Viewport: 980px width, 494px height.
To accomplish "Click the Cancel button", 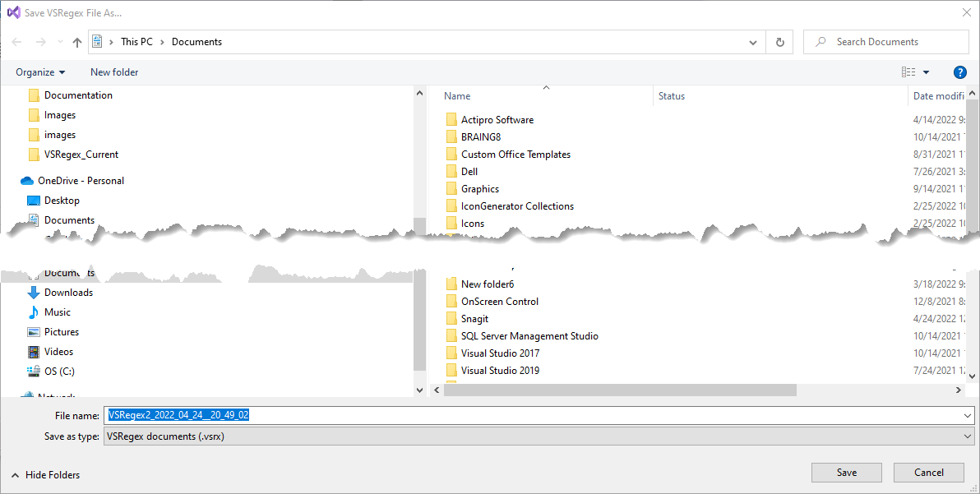I will 929,473.
